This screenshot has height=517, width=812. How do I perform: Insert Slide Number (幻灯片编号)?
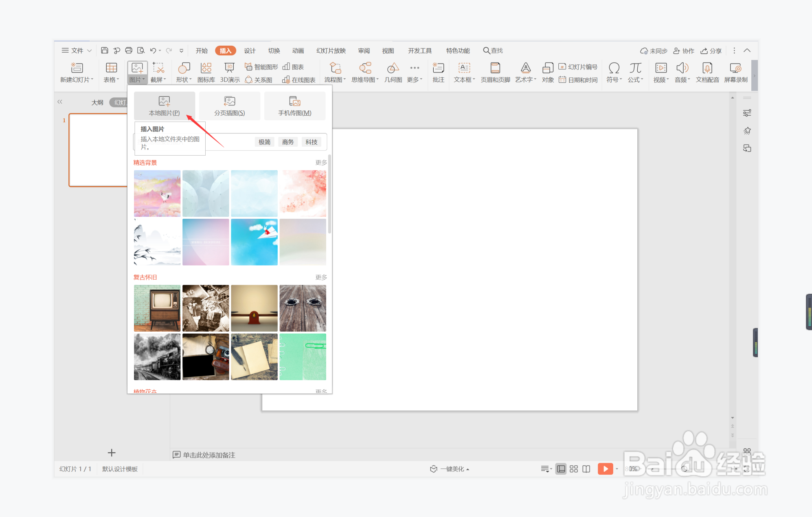(x=578, y=67)
